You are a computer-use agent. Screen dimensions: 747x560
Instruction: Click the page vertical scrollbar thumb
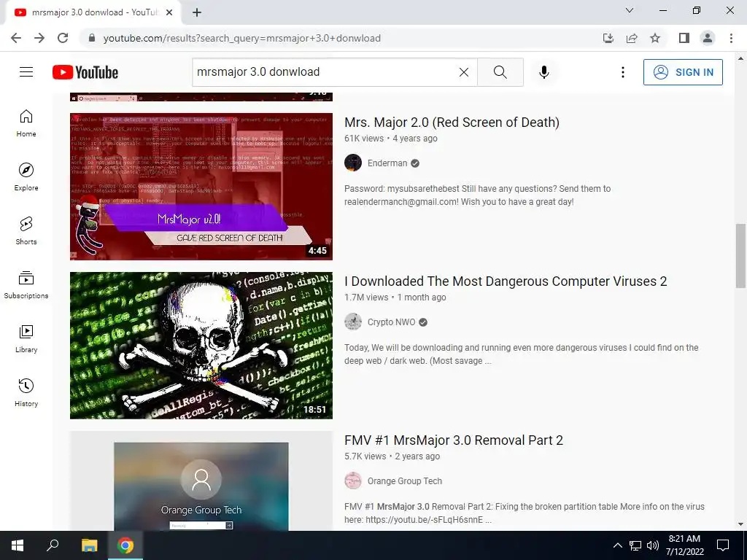(740, 256)
